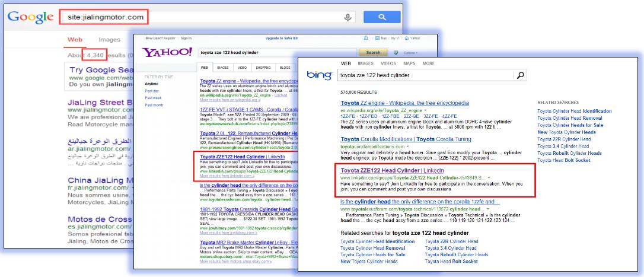Open Yahoo 1981-1992 Toyota Cressida result

point(248,209)
